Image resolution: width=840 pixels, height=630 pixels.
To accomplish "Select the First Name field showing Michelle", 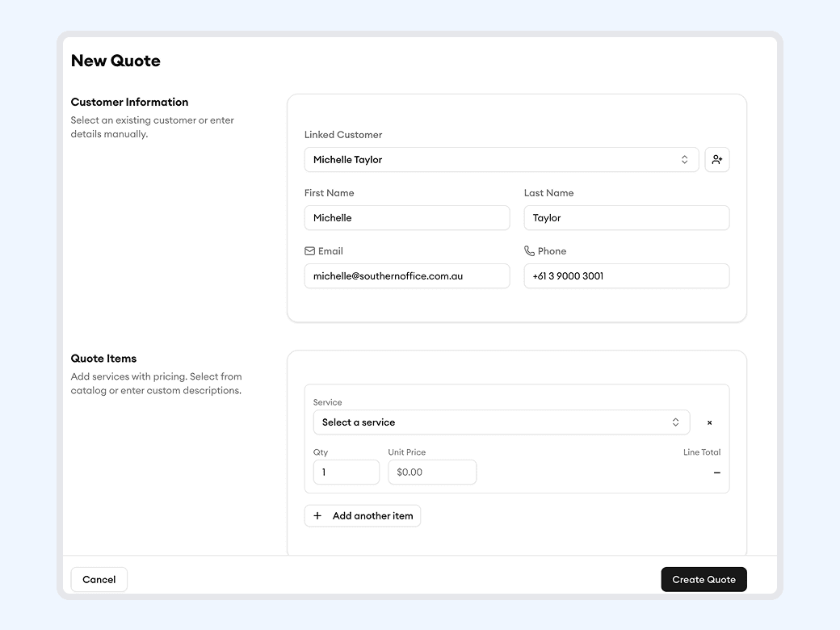I will coord(406,217).
